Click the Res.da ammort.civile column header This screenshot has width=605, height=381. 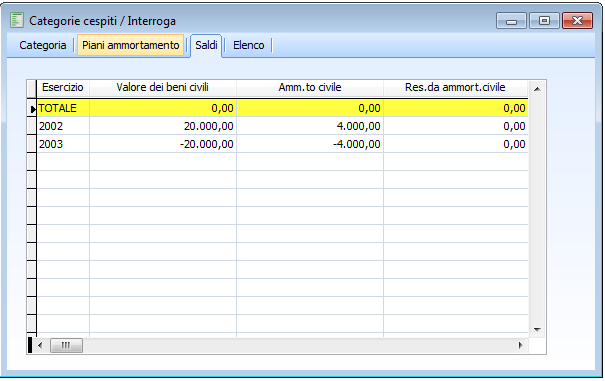tap(455, 88)
